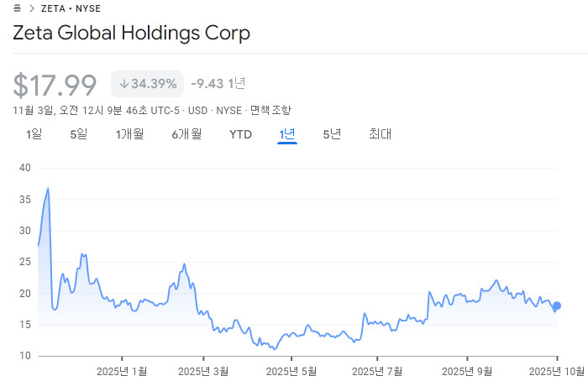Click the $17.99 stock price

[55, 85]
